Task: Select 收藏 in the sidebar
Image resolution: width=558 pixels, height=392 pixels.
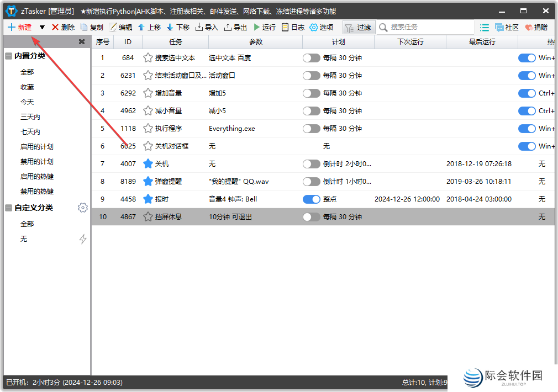Action: [x=27, y=87]
